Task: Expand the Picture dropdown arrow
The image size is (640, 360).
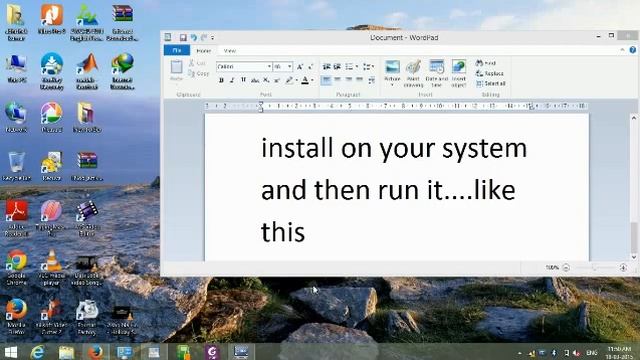Action: click(392, 84)
